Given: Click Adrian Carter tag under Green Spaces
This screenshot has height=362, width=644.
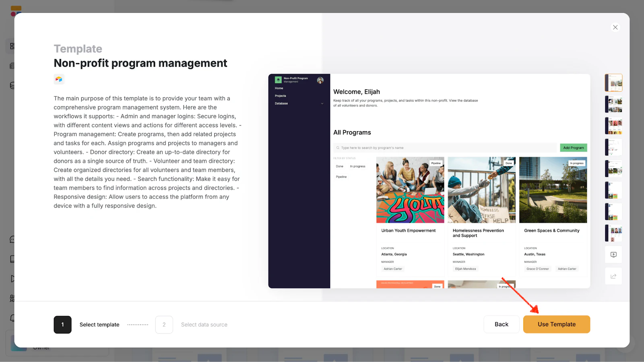Looking at the screenshot, I should [567, 269].
